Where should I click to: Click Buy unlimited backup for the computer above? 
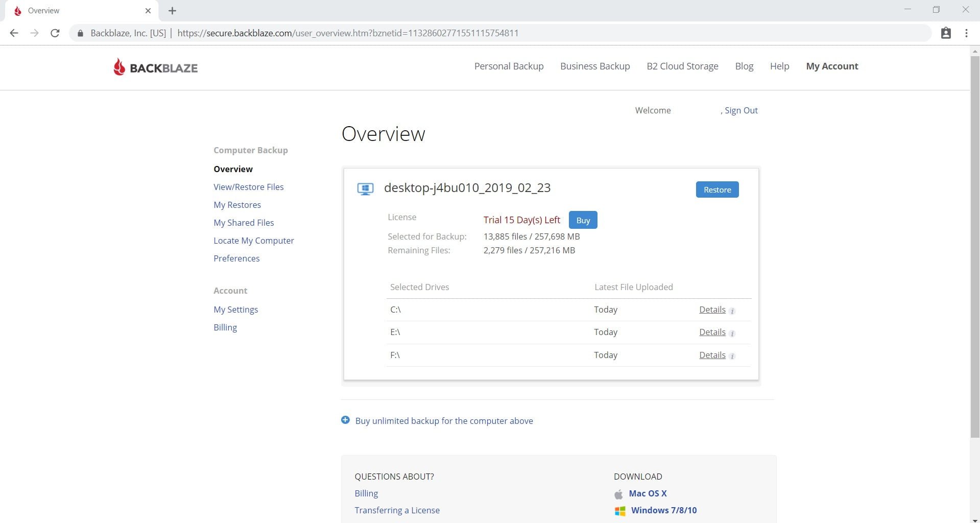pyautogui.click(x=444, y=421)
